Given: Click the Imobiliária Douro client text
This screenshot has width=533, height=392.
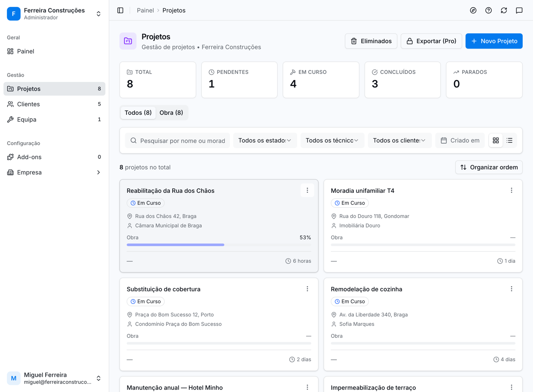Looking at the screenshot, I should click(x=359, y=226).
